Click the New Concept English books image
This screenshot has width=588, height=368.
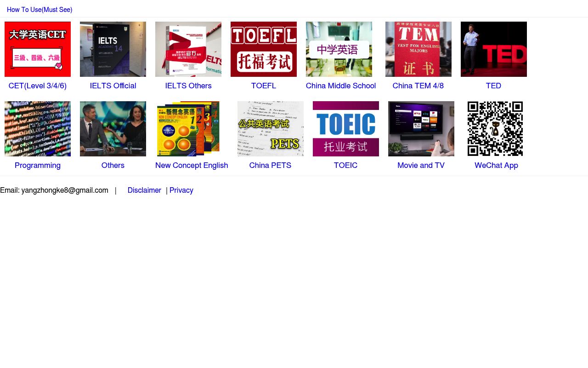click(188, 129)
